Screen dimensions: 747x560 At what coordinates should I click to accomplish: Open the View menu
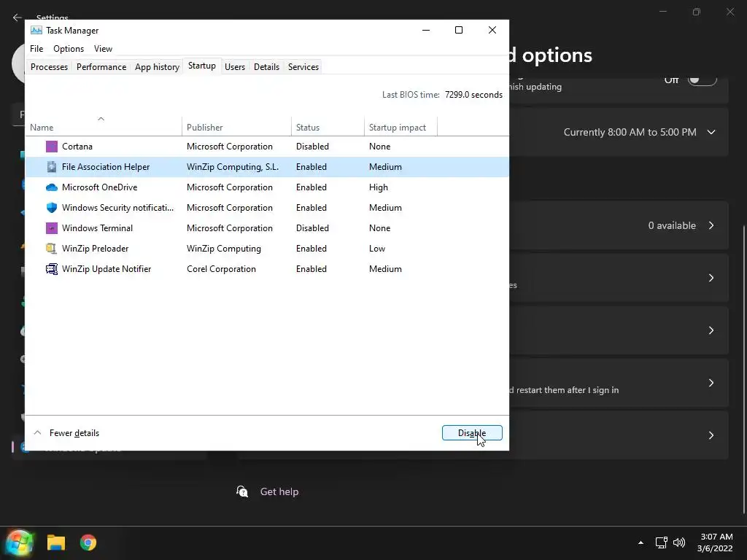point(103,49)
